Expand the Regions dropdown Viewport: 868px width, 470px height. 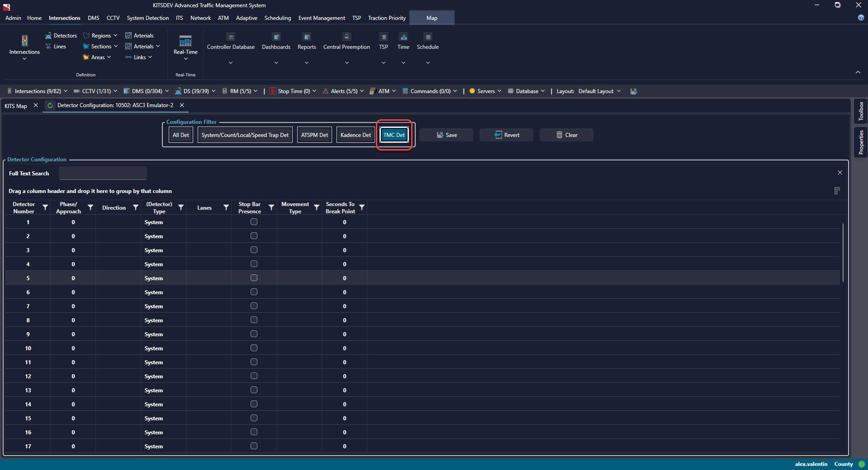[115, 36]
